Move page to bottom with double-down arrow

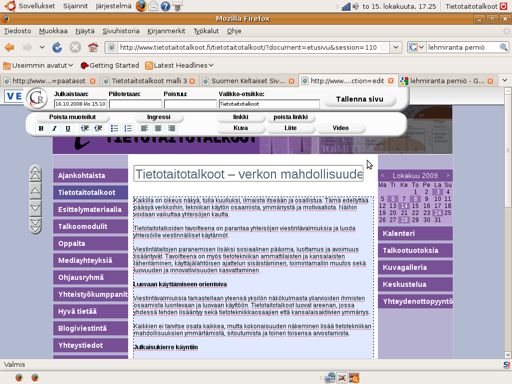[x=35, y=226]
